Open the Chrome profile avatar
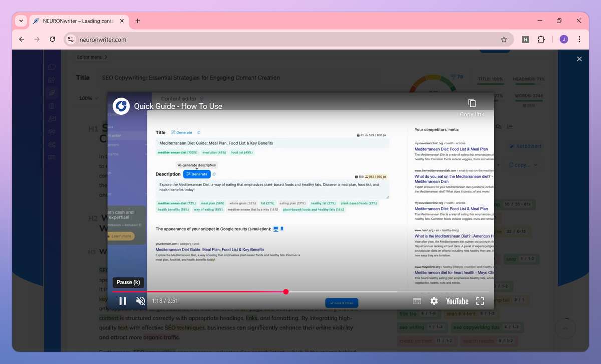601x364 pixels. pyautogui.click(x=564, y=39)
